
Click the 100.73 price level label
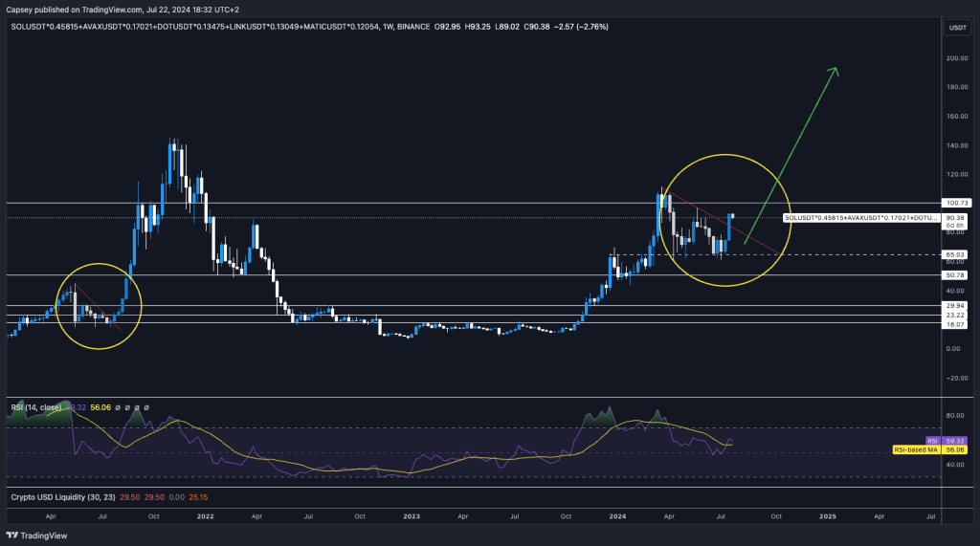pos(955,203)
